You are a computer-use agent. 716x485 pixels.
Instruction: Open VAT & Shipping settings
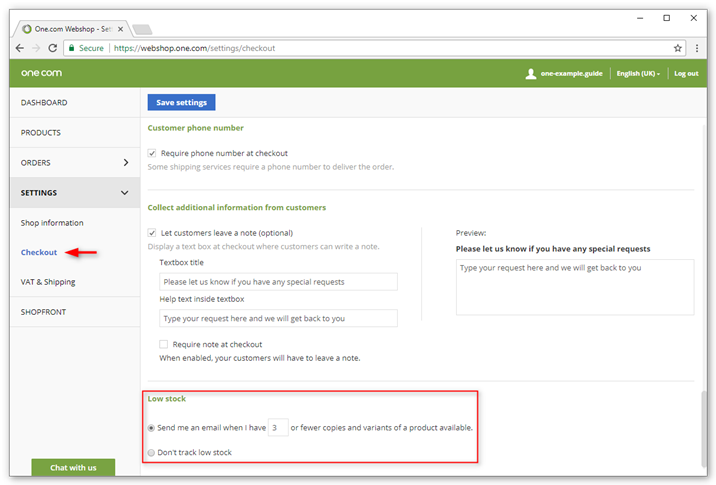pos(48,282)
